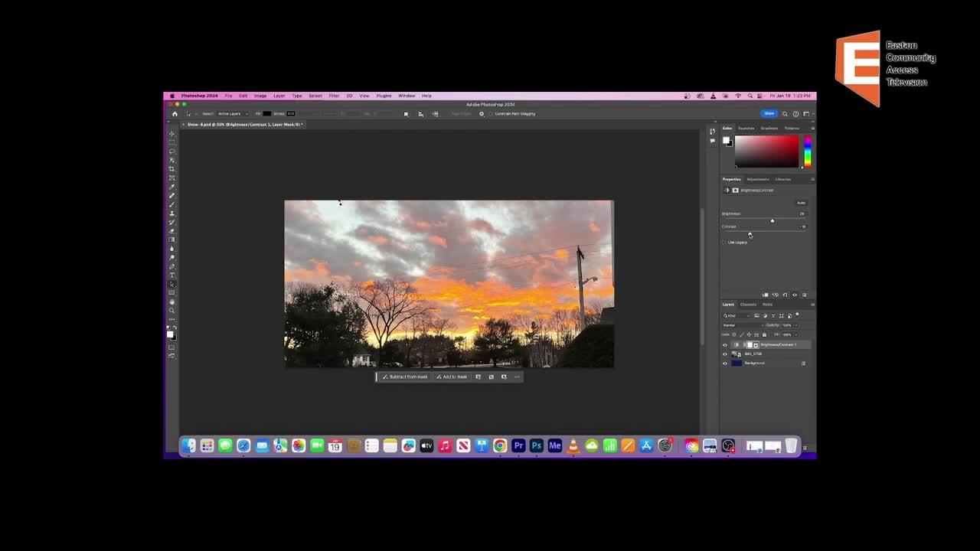
Task: Enable the Use Legacy checkbox
Action: click(724, 243)
